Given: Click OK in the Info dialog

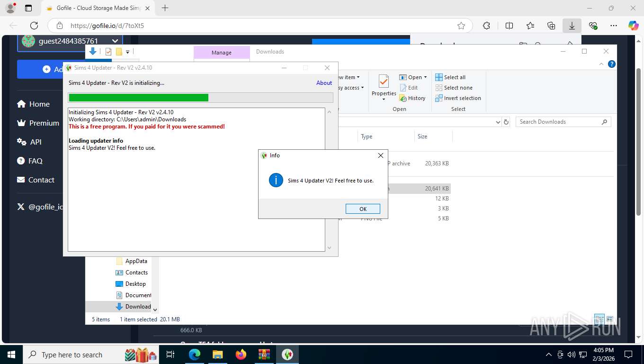Looking at the screenshot, I should click(363, 209).
